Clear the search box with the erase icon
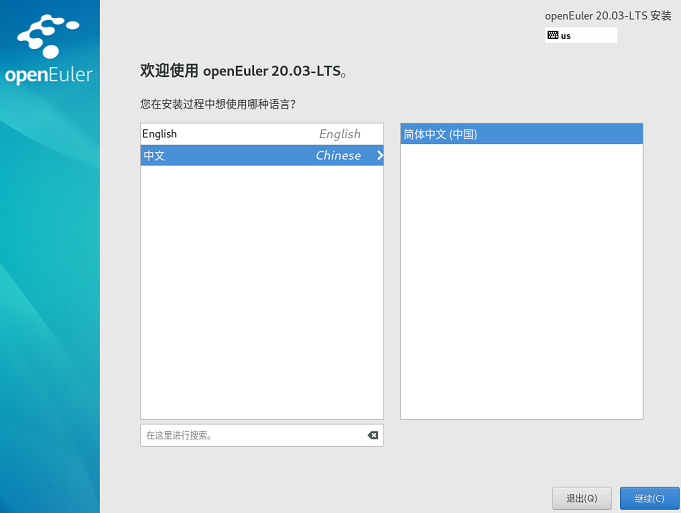 (372, 435)
